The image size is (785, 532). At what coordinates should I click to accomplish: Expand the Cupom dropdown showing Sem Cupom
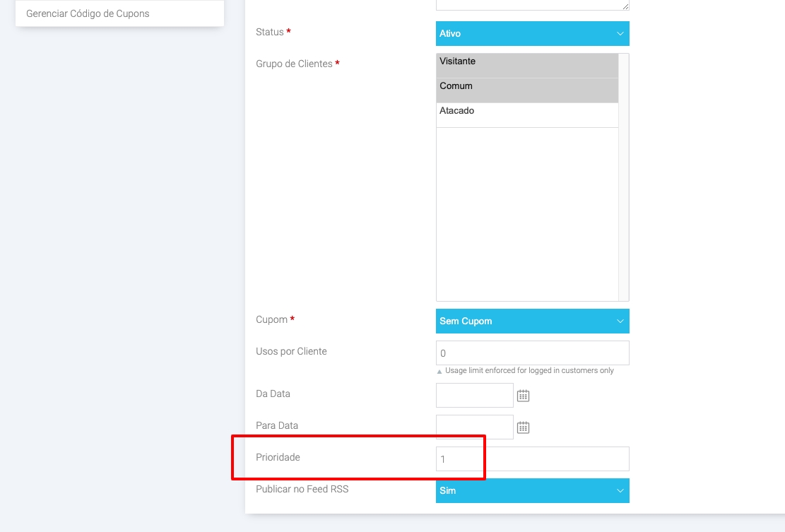pos(532,321)
